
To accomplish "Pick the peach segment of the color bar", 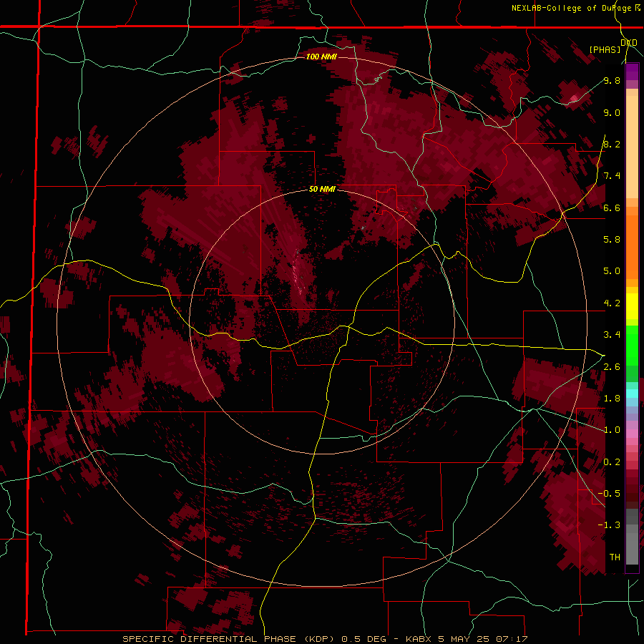I will (632, 147).
